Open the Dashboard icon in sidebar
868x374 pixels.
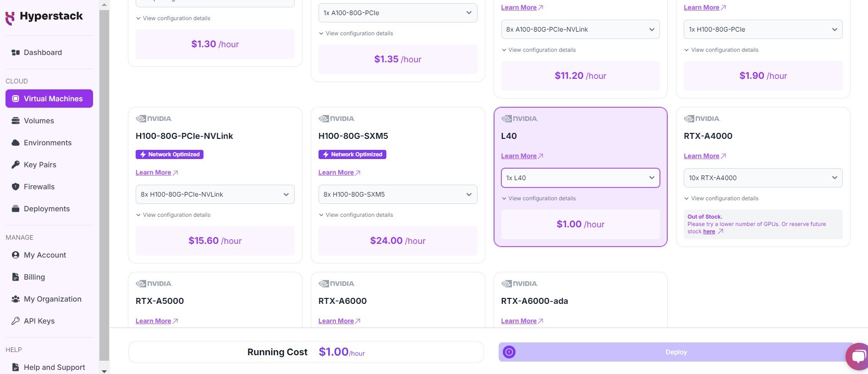16,52
